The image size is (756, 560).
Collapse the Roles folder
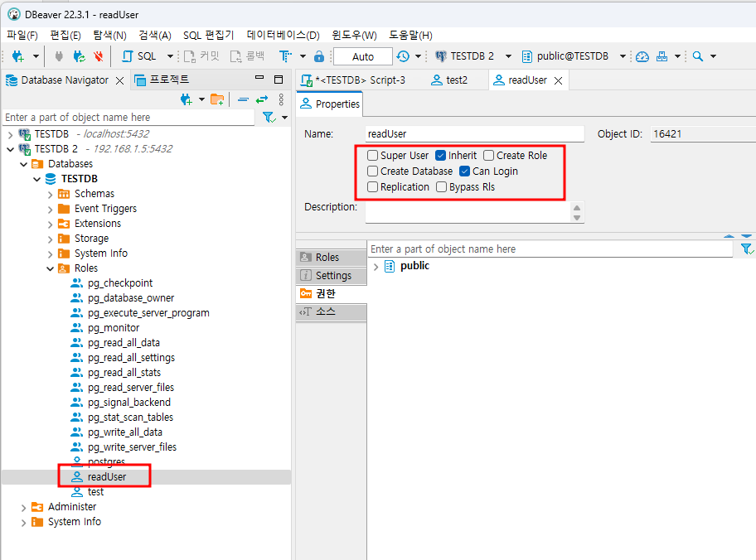tap(50, 269)
